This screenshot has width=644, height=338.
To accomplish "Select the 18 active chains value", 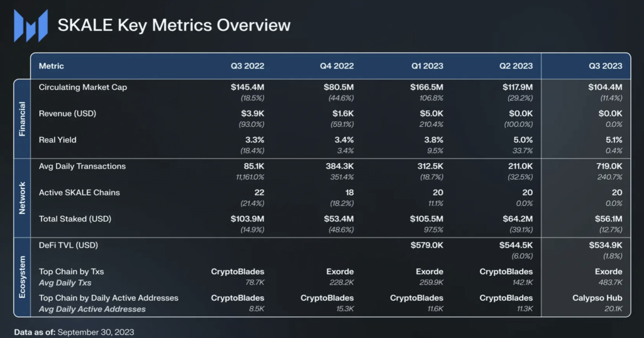I will [x=349, y=193].
